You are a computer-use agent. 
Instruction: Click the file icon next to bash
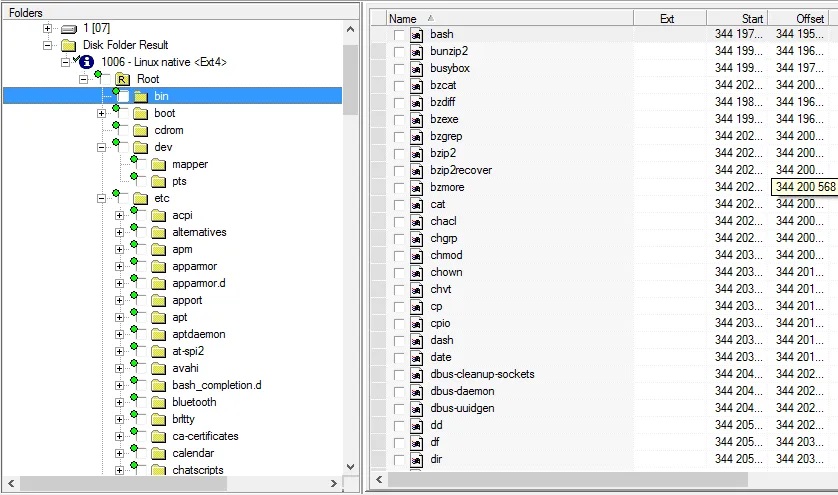[x=417, y=35]
